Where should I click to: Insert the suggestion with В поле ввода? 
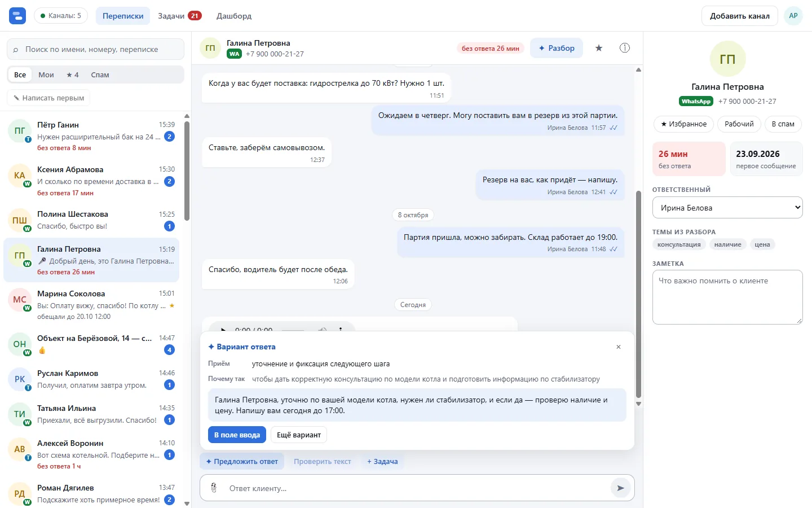pyautogui.click(x=237, y=435)
